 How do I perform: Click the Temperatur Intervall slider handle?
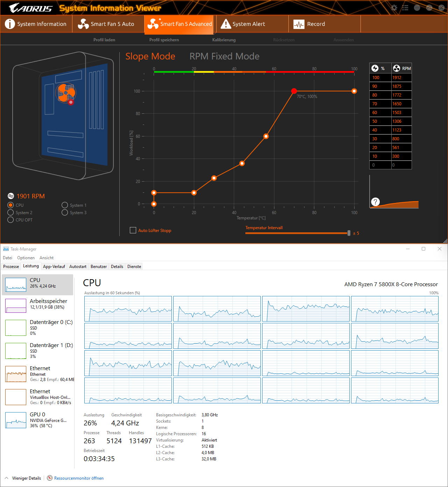(x=349, y=233)
